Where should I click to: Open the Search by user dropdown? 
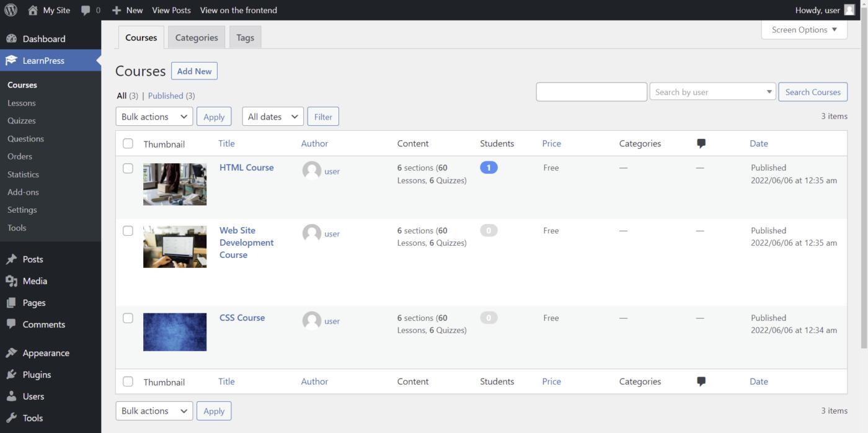712,92
